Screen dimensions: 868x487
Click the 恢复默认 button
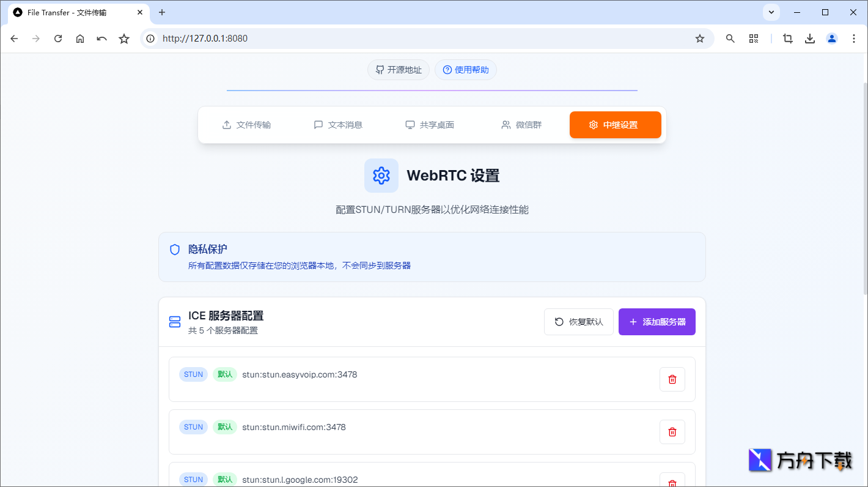(578, 321)
